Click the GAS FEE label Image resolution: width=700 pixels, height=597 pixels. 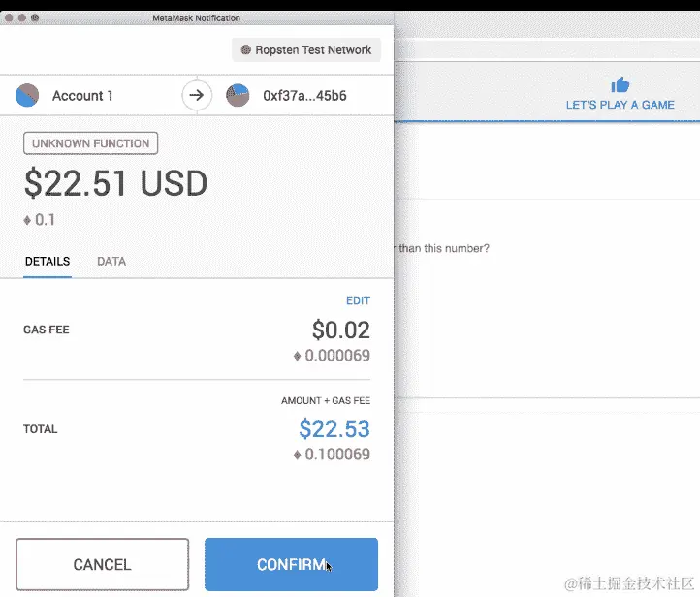(47, 330)
